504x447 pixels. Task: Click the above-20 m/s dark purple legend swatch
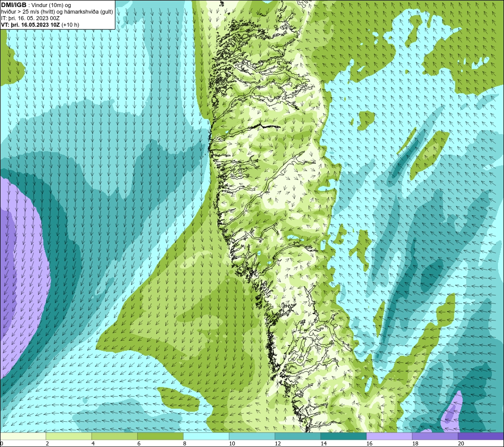[481, 436]
